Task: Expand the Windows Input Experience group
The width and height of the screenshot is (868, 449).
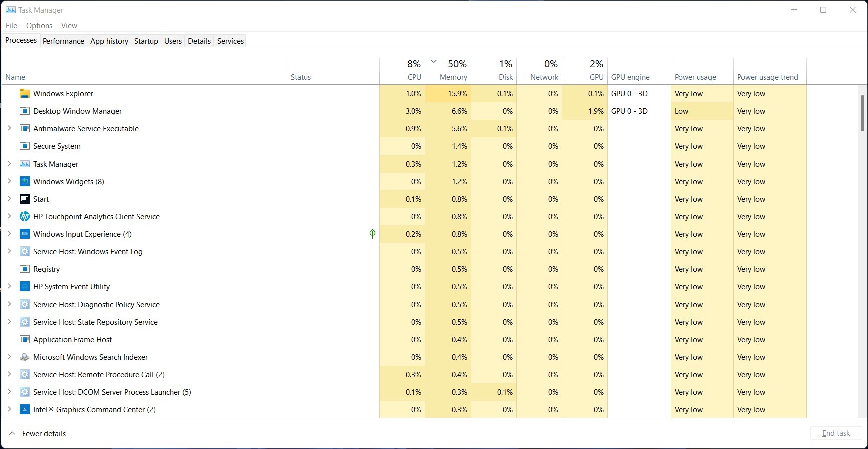Action: tap(9, 234)
